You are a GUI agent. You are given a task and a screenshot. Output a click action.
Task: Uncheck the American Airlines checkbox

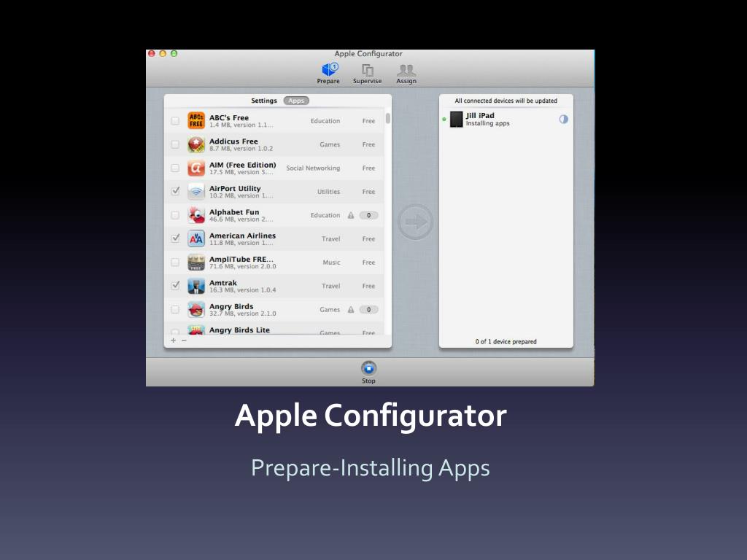point(175,238)
